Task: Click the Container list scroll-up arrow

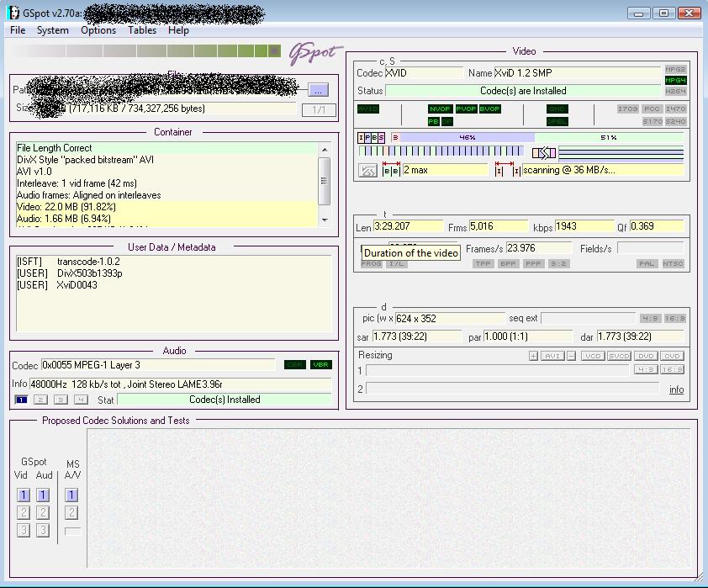Action: pos(325,150)
